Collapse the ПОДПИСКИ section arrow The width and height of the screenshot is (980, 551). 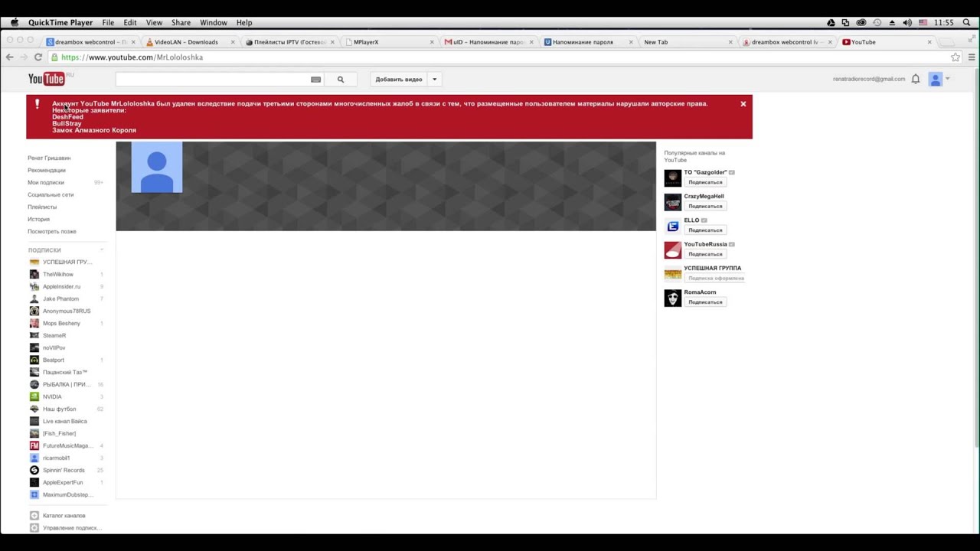pos(101,250)
